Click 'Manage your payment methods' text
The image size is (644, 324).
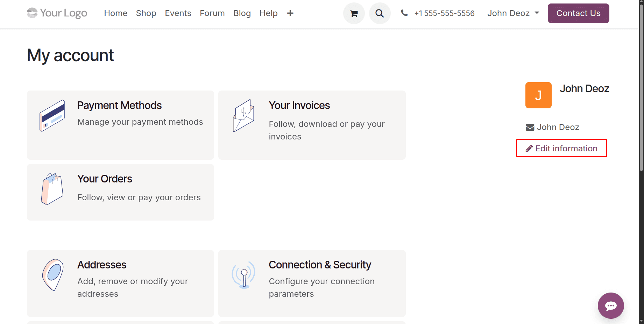click(x=140, y=122)
